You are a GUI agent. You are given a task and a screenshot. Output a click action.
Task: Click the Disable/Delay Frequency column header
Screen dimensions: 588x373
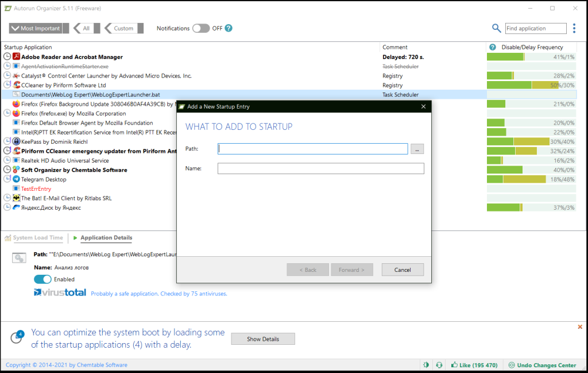(x=532, y=47)
